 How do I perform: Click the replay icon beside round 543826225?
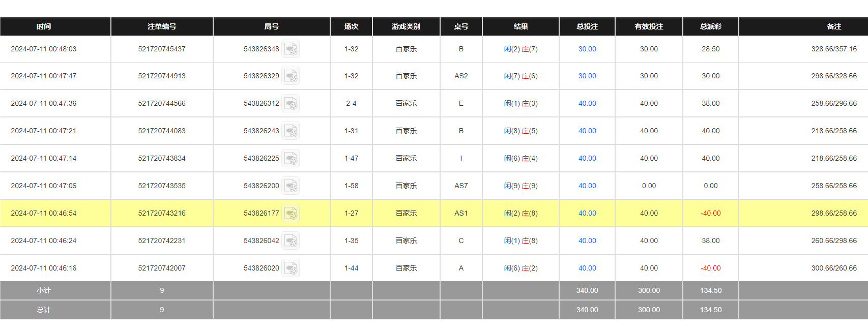pos(291,159)
